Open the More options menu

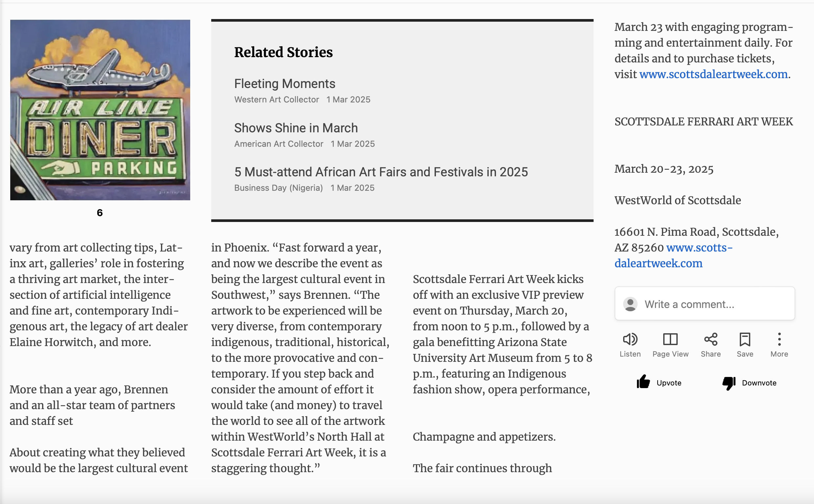(x=779, y=340)
